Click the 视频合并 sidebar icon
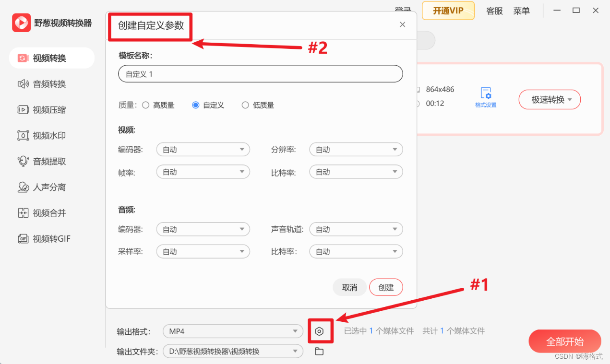 pos(23,213)
